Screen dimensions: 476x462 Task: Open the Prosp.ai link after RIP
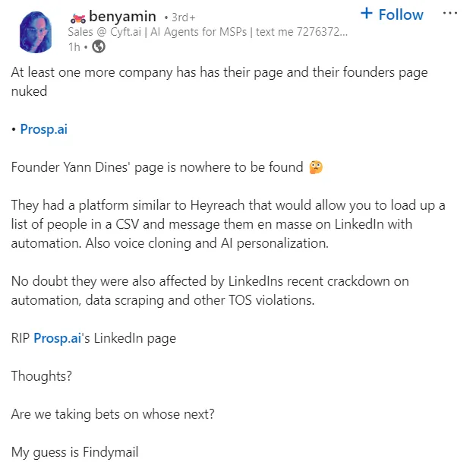[57, 338]
